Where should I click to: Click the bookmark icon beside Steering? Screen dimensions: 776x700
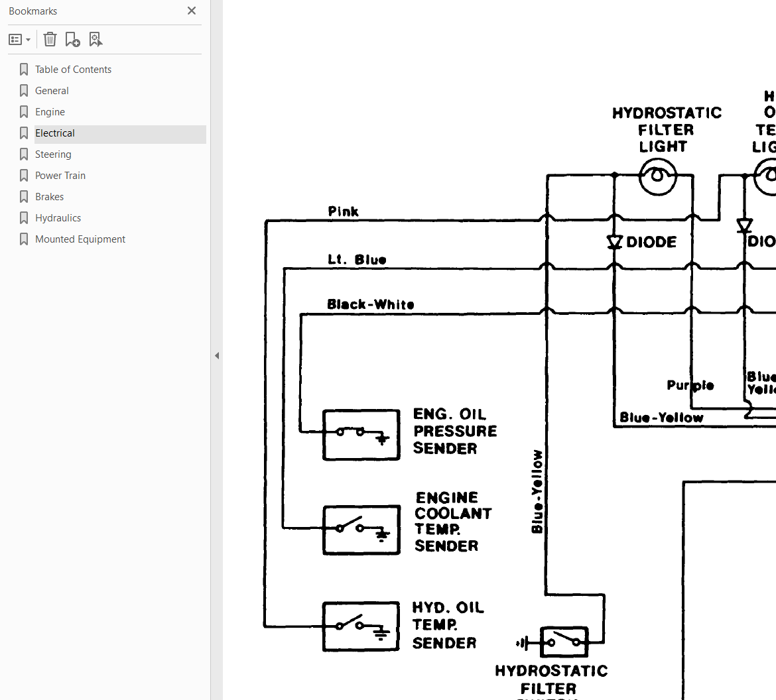pyautogui.click(x=24, y=154)
